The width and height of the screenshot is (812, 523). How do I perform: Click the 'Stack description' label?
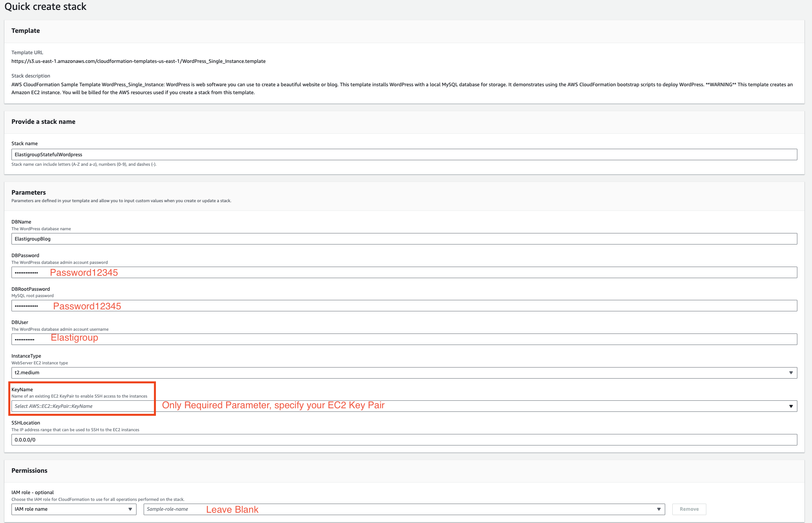[31, 76]
